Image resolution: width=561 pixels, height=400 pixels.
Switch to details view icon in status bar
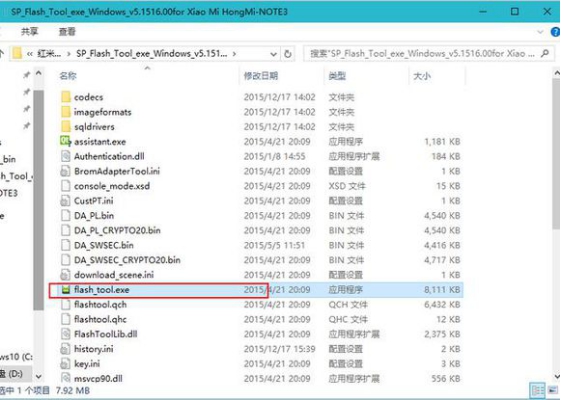point(537,391)
